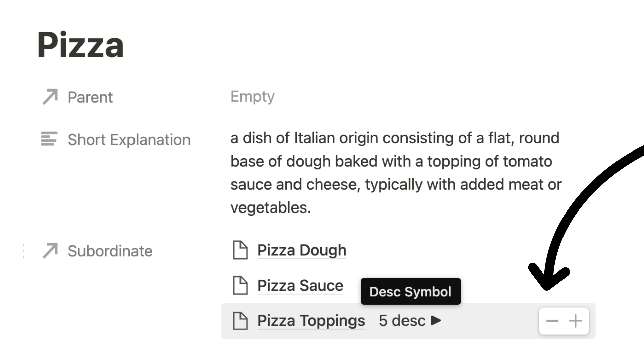The height and width of the screenshot is (362, 644).
Task: Click the Short Explanation property label
Action: click(x=129, y=140)
